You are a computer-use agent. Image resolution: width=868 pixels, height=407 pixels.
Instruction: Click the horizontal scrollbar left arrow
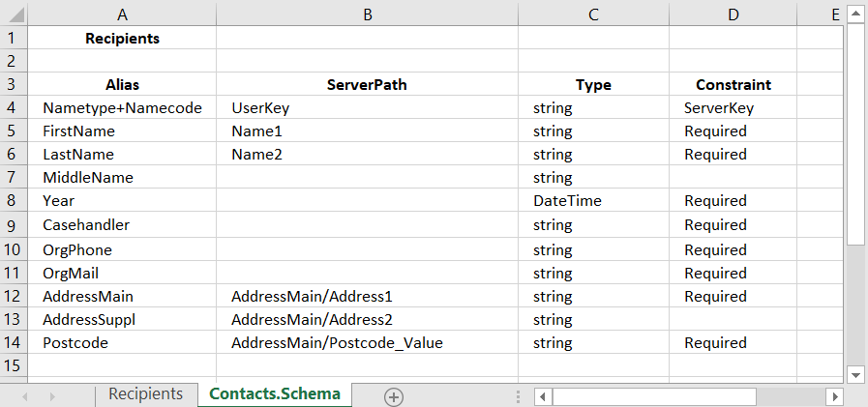(544, 395)
